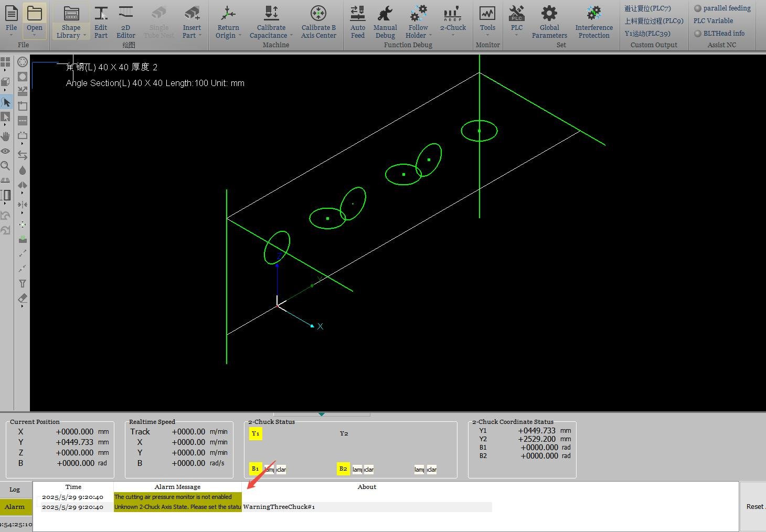Click the 3D cube view icon

click(x=5, y=82)
